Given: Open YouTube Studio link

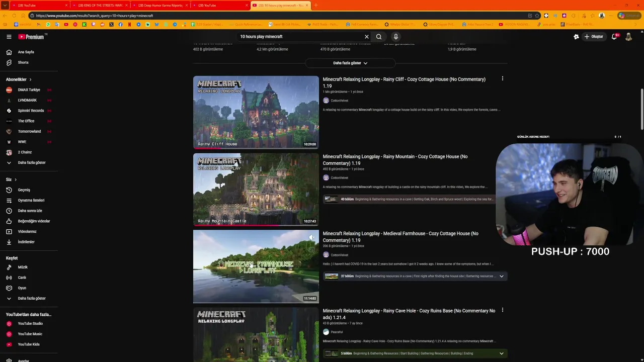Looking at the screenshot, I should click(x=30, y=324).
